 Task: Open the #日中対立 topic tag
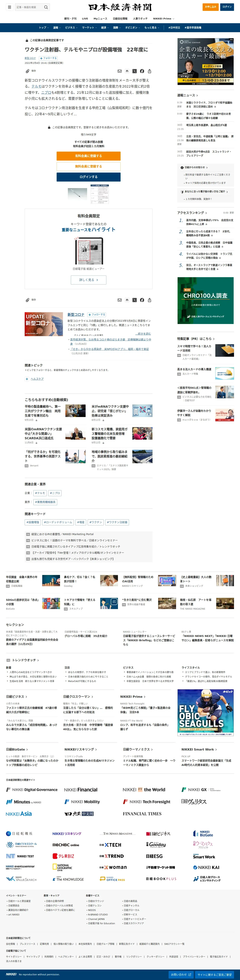point(174,28)
